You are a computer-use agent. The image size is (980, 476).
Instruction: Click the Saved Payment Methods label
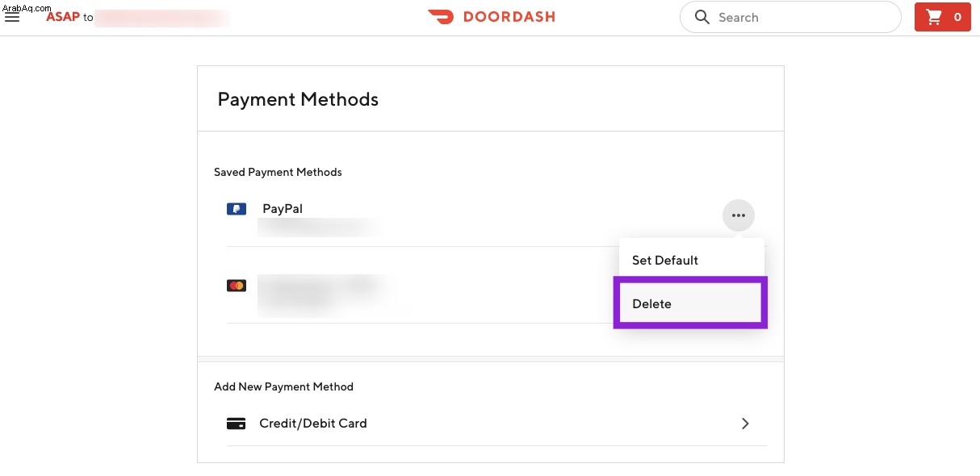[x=278, y=172]
